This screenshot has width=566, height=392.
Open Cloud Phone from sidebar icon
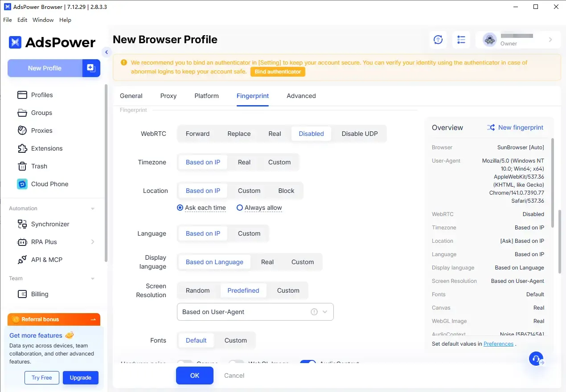pos(22,184)
